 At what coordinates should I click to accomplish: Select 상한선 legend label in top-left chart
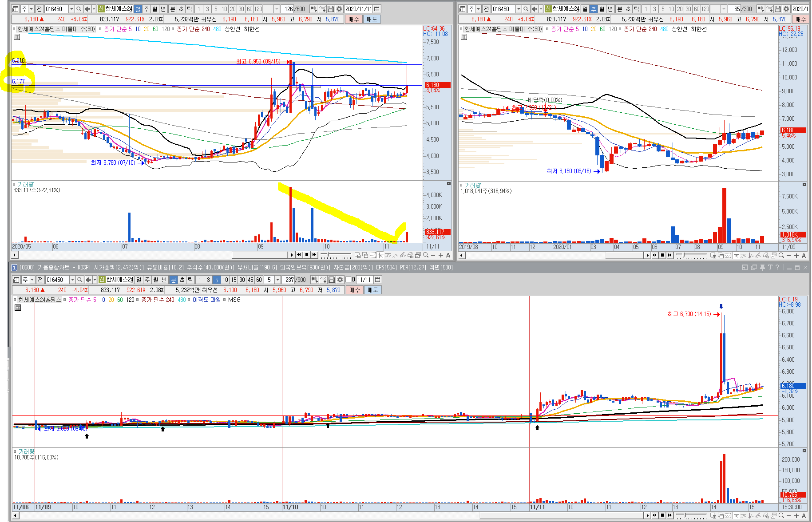click(x=233, y=29)
